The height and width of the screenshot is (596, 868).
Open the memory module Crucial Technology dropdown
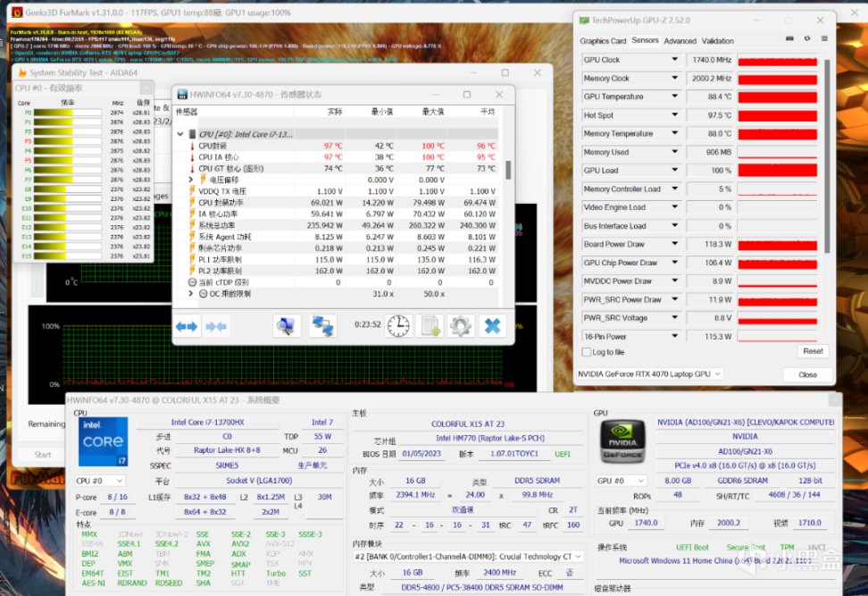468,556
